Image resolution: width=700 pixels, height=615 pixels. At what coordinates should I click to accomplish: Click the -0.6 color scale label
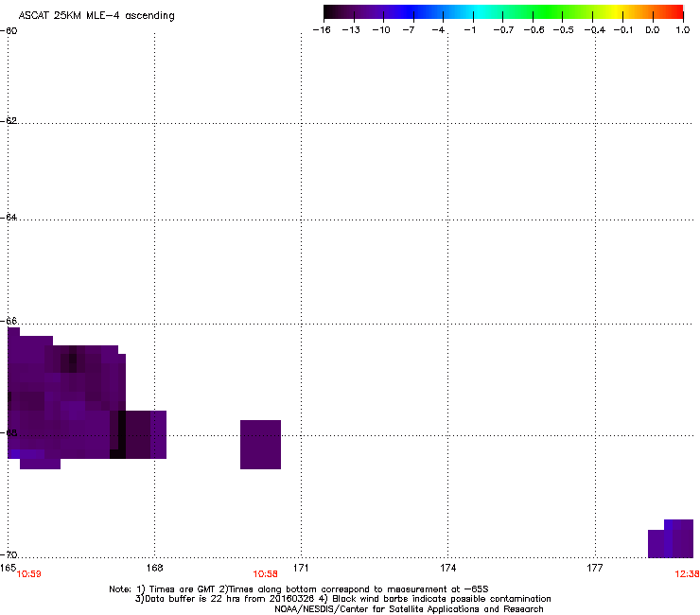(534, 30)
